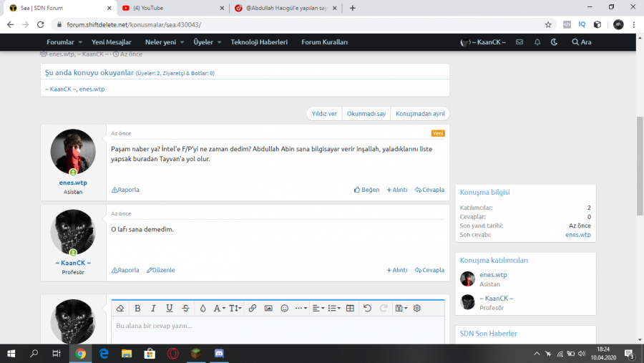Open Forumlar menu in navigation bar

pos(60,42)
